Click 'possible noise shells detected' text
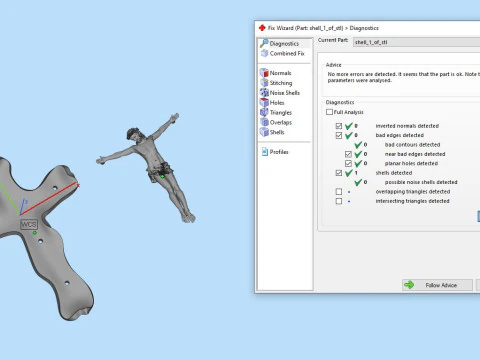The height and width of the screenshot is (360, 480). coord(421,182)
